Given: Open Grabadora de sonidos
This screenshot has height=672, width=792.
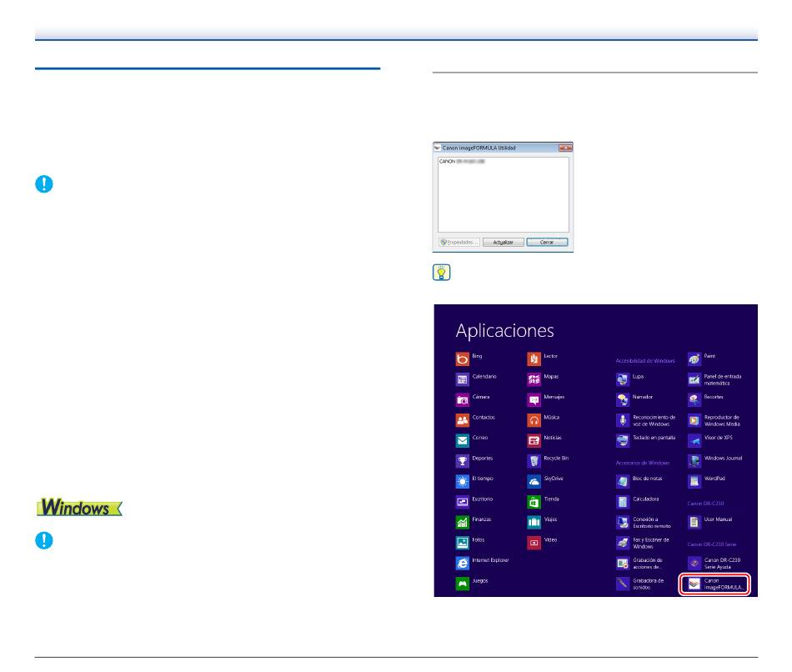Looking at the screenshot, I should [x=640, y=584].
